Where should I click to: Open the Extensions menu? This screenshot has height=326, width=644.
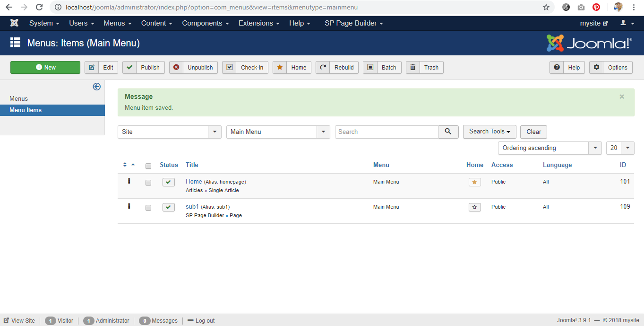pyautogui.click(x=259, y=23)
